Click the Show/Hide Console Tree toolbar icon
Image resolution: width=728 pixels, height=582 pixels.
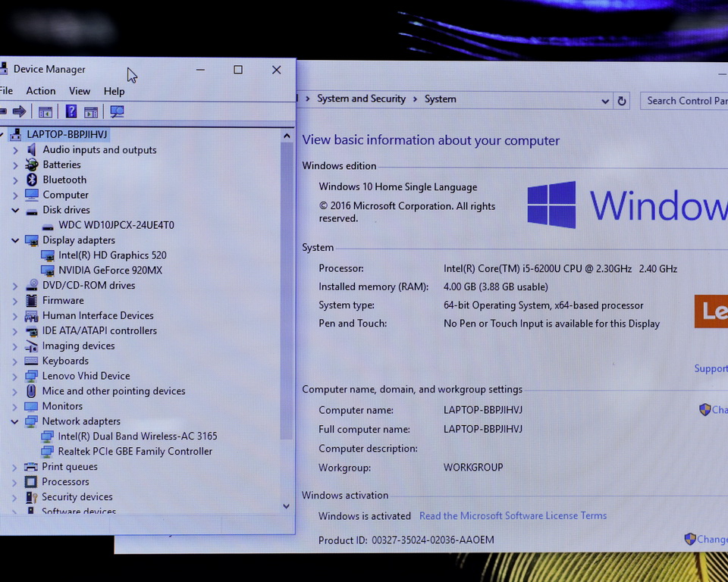[45, 112]
